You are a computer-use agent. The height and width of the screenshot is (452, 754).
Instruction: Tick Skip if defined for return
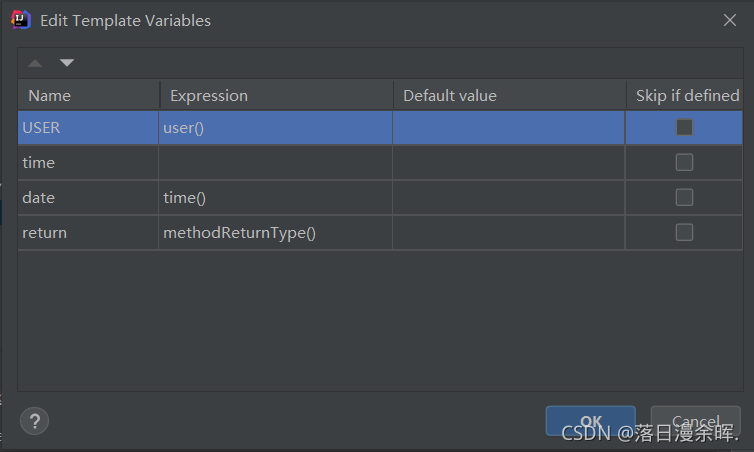pyautogui.click(x=684, y=232)
